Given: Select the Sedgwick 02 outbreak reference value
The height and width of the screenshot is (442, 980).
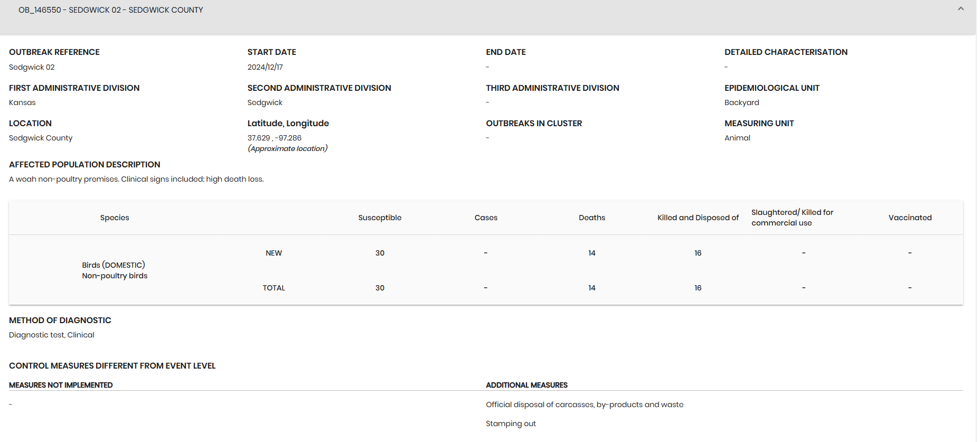Looking at the screenshot, I should pyautogui.click(x=32, y=67).
